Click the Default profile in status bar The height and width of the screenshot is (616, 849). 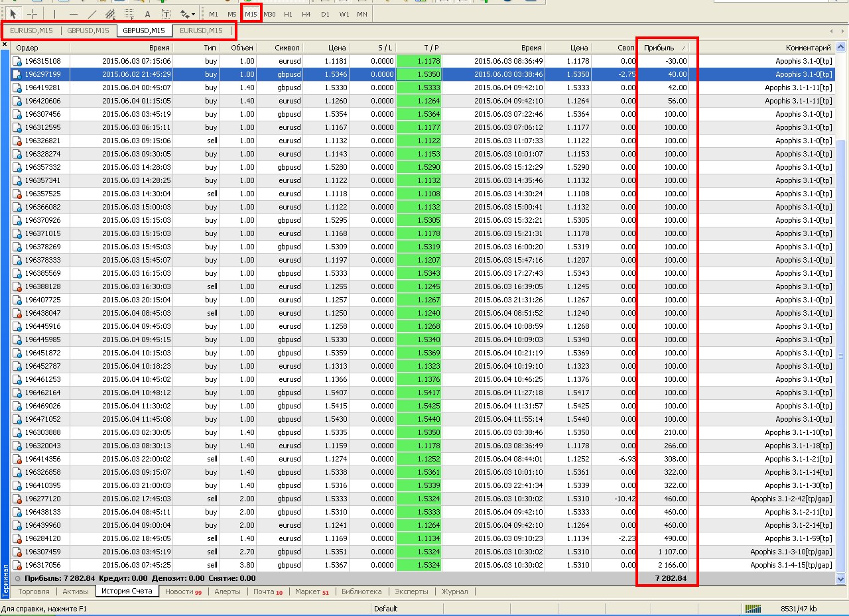point(385,609)
